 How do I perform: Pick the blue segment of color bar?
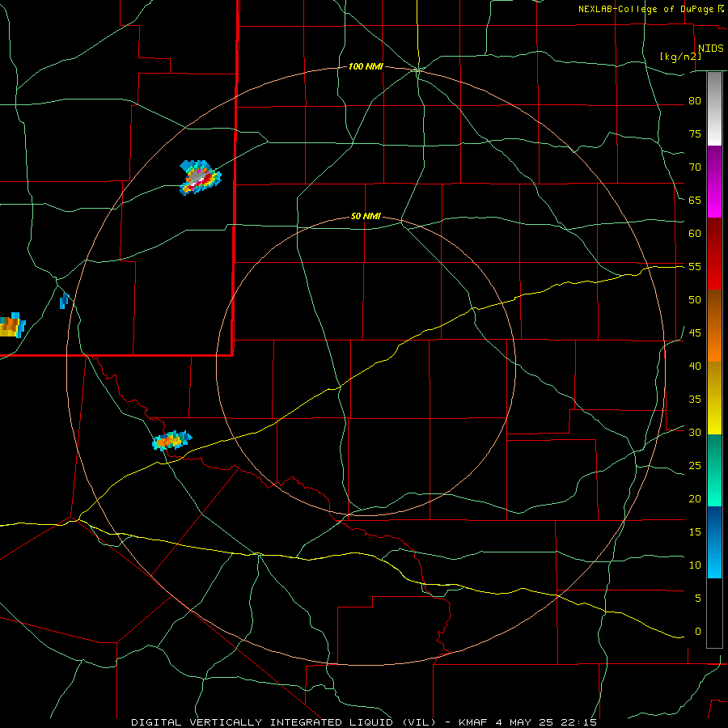pyautogui.click(x=714, y=542)
